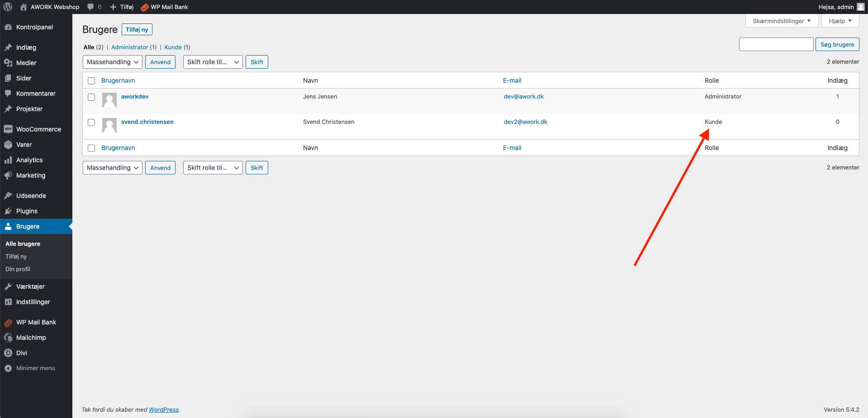Click the Værktøjer wrench icon
Screen dimensions: 868x418
pyautogui.click(x=8, y=286)
